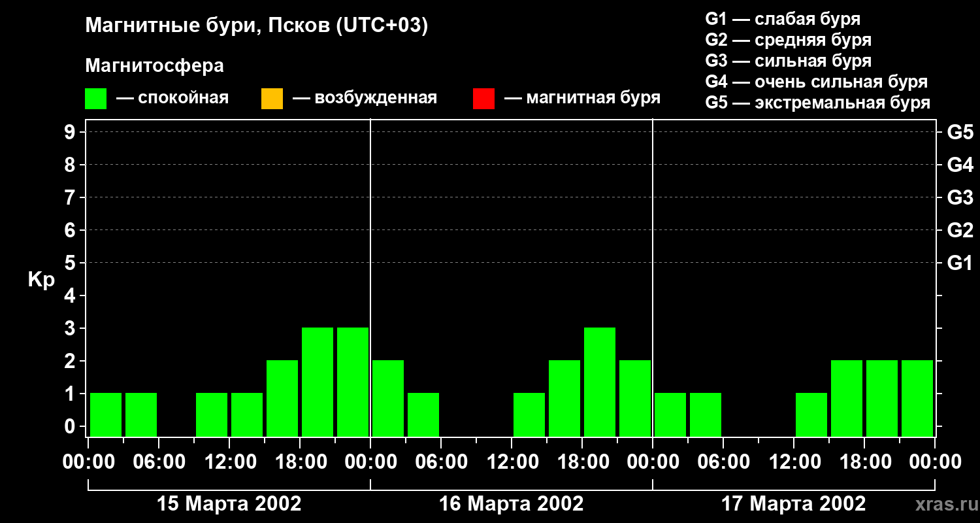
Task: Click the '12:00' time label above 15 Марта
Action: click(229, 462)
